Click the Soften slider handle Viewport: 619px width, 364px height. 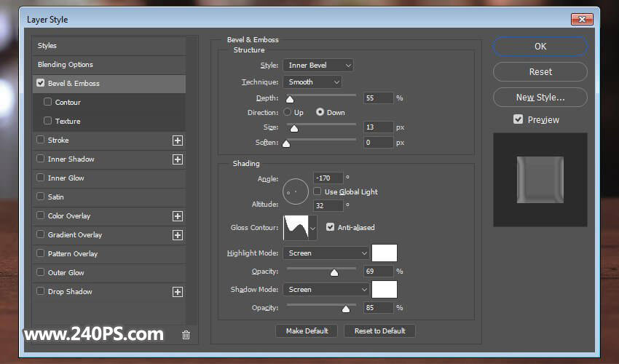click(286, 143)
